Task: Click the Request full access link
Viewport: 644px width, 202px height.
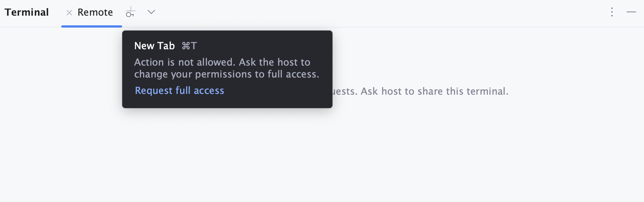Action: 179,91
